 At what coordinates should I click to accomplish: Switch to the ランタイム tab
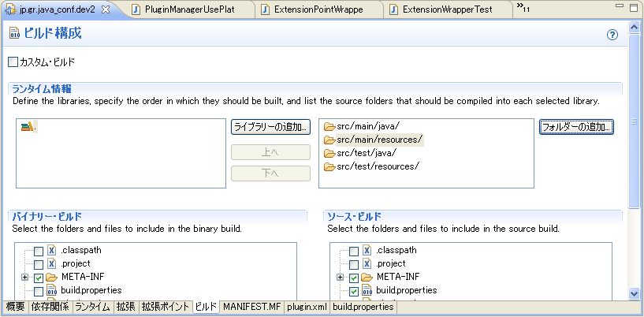[92, 308]
